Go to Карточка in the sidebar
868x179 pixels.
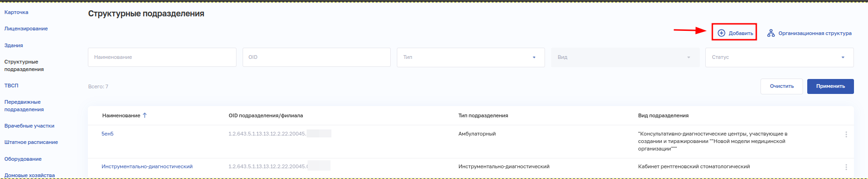pos(16,12)
